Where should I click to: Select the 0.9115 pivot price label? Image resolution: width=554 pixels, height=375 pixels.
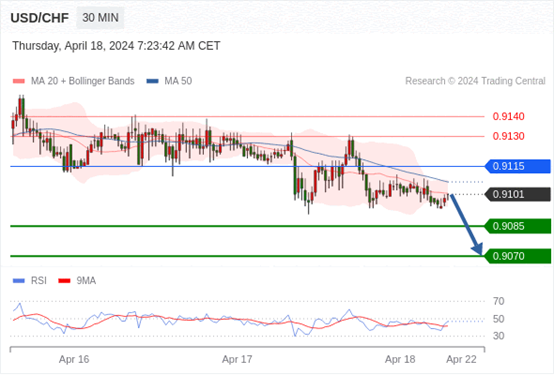[x=518, y=166]
